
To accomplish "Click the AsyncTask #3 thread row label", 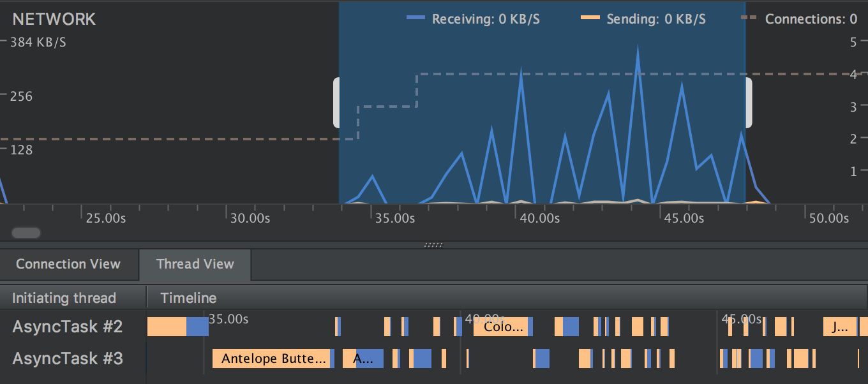I will [x=67, y=358].
